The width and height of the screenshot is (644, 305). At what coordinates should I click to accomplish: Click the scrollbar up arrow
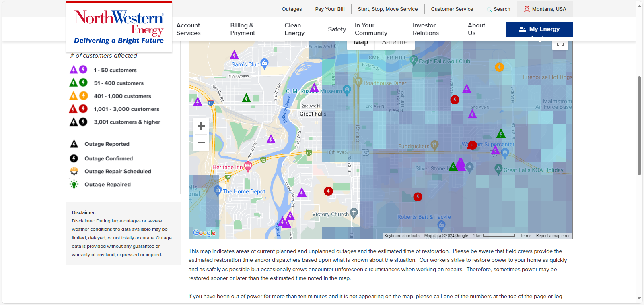[640, 6]
